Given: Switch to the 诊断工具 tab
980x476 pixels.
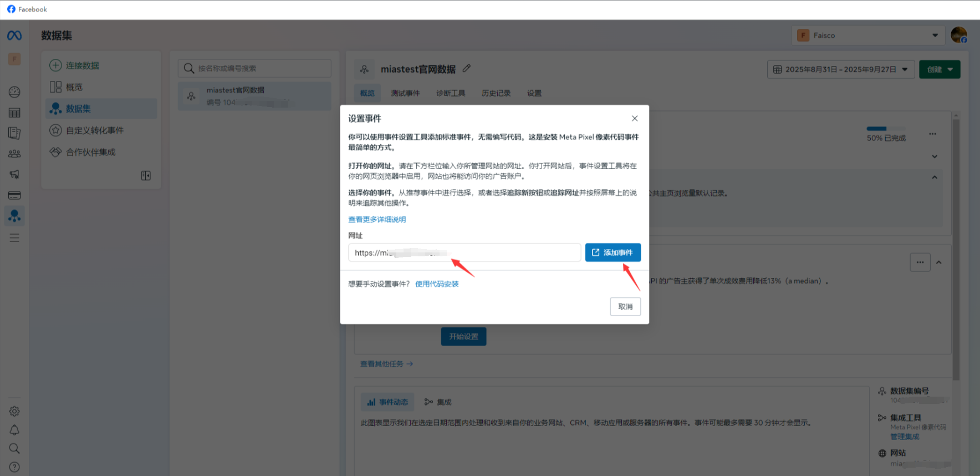Looking at the screenshot, I should tap(451, 93).
